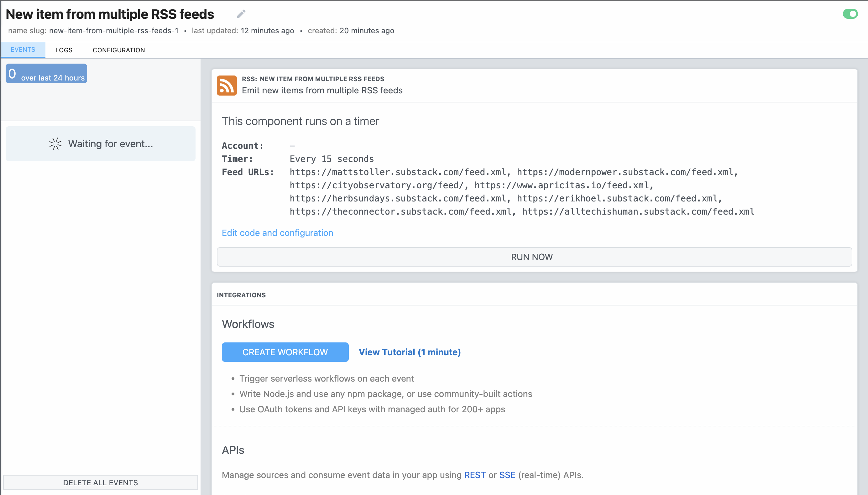Open the one-minute View Tutorial

pos(409,352)
